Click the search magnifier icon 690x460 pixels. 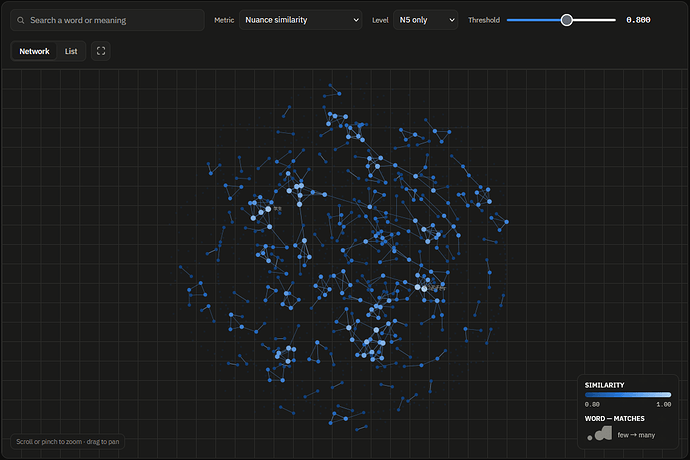click(x=21, y=20)
